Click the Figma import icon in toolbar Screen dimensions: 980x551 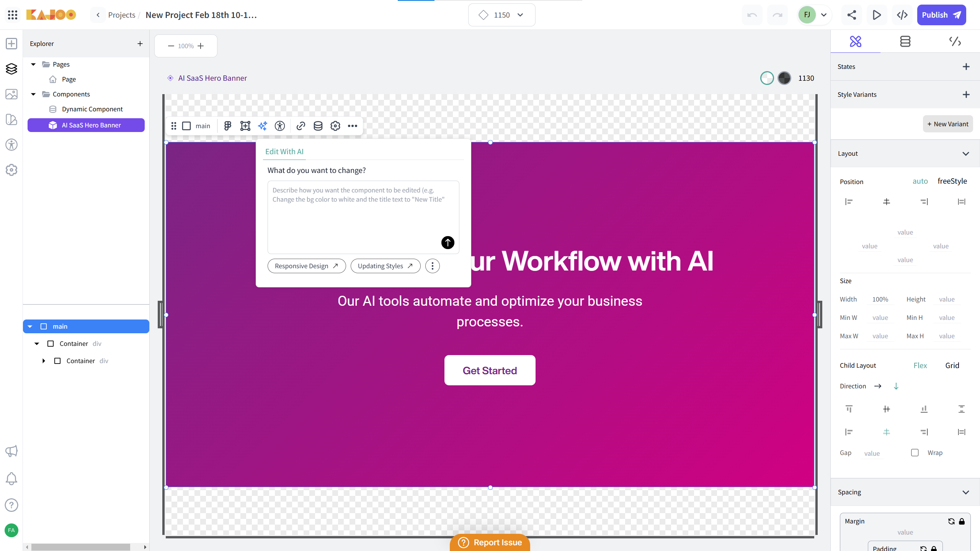coord(228,126)
